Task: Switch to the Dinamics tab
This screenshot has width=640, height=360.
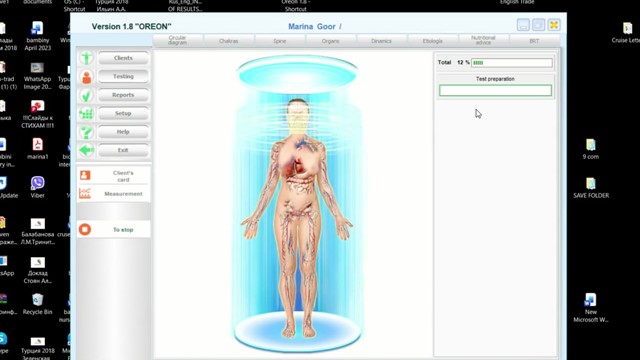Action: 381,41
